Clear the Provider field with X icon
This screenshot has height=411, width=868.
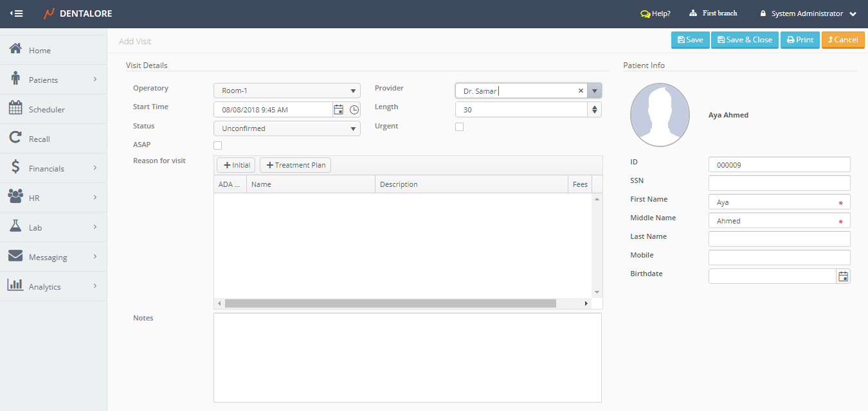point(581,91)
